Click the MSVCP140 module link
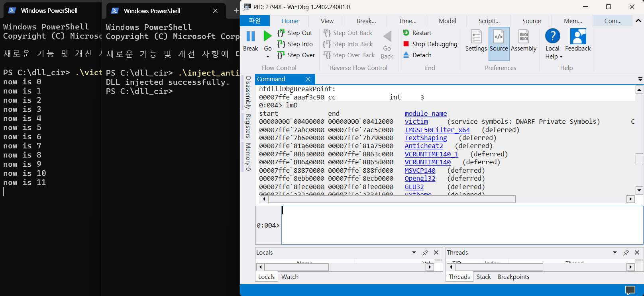This screenshot has height=296, width=644. pyautogui.click(x=420, y=171)
